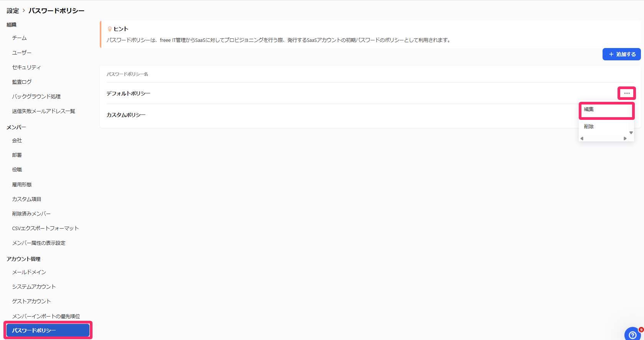Viewport: 644px width, 340px height.
Task: Click the context menu's left scroll arrow
Action: 582,138
